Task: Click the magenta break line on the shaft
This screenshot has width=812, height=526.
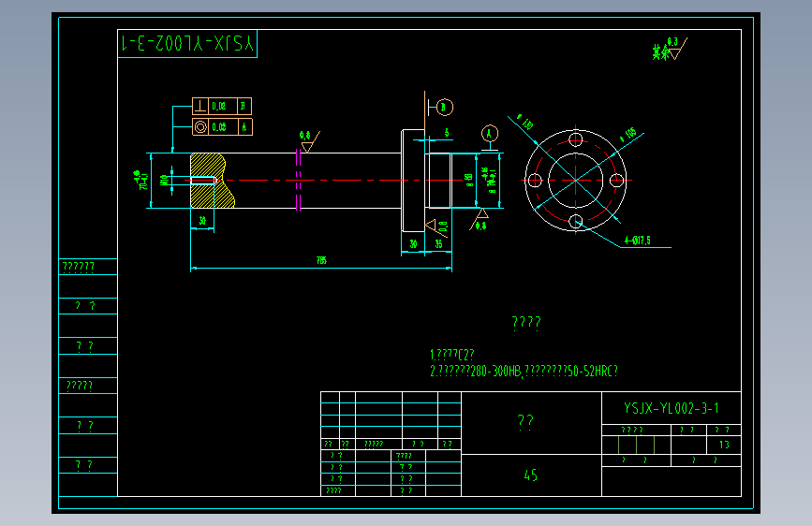Action: click(x=298, y=180)
